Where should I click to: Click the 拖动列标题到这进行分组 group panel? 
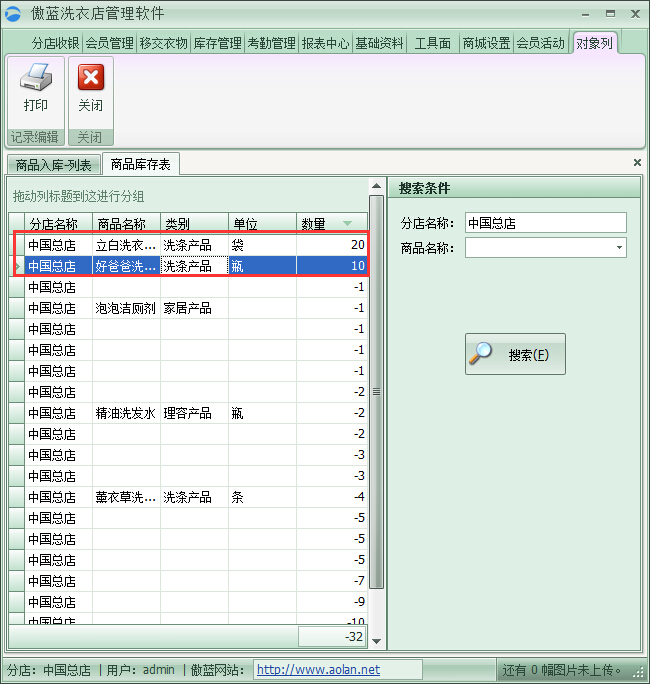click(x=188, y=196)
